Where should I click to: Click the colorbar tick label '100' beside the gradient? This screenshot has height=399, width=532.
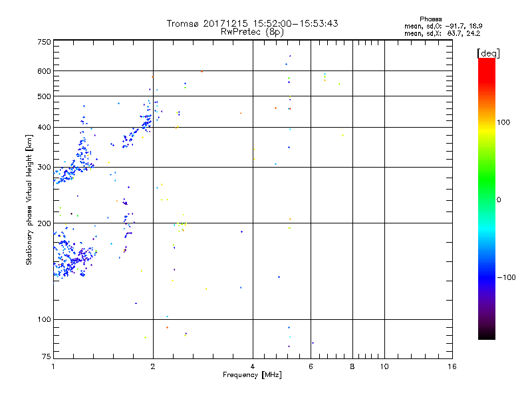click(503, 122)
